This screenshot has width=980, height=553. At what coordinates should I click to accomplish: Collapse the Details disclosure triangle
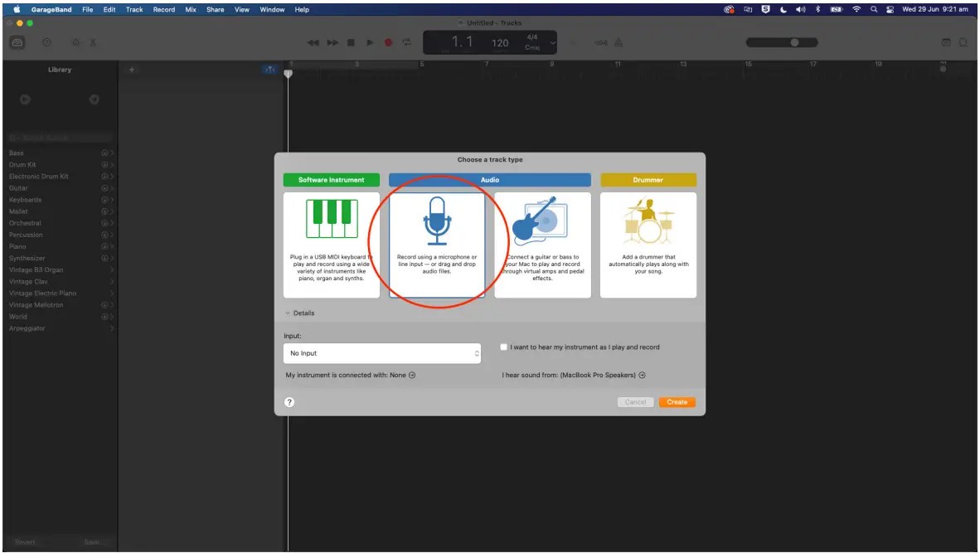pos(288,313)
